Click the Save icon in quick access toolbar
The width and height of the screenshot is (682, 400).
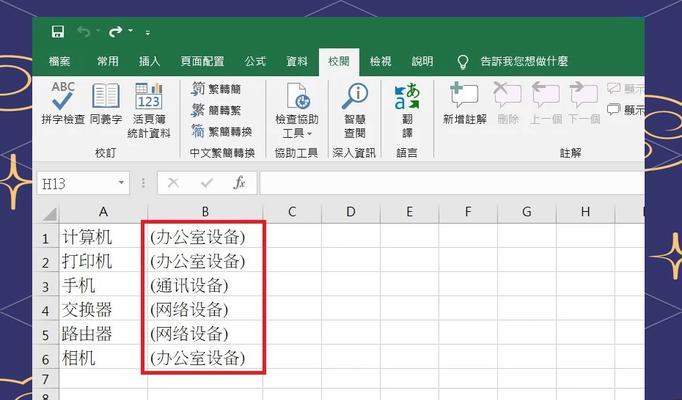[58, 32]
